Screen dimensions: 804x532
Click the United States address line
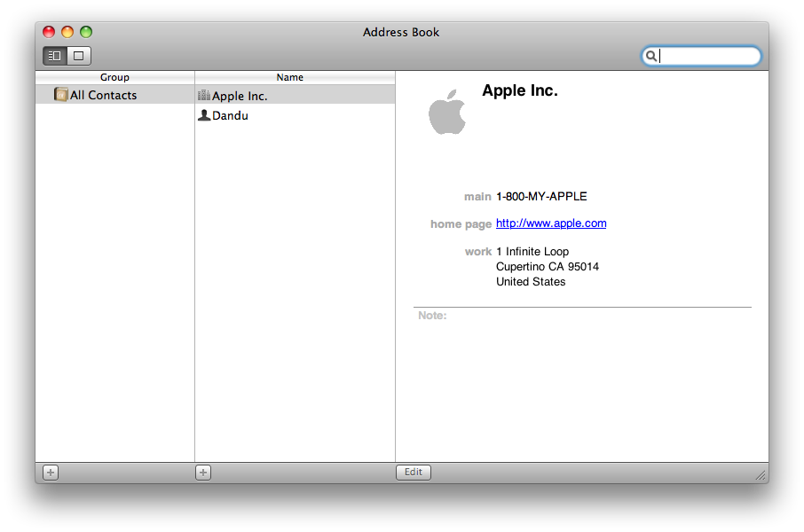[x=531, y=281]
